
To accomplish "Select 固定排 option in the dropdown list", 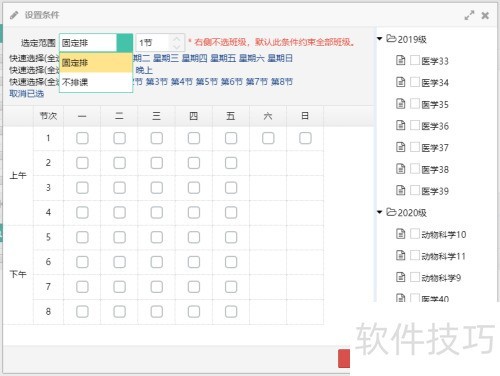I will (x=96, y=63).
